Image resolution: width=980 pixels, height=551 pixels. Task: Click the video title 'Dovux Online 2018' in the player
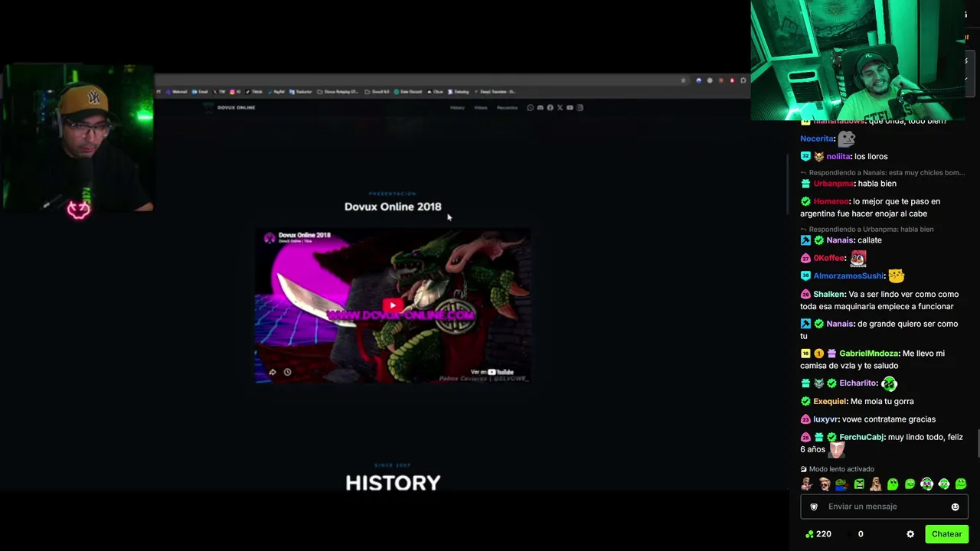[305, 235]
